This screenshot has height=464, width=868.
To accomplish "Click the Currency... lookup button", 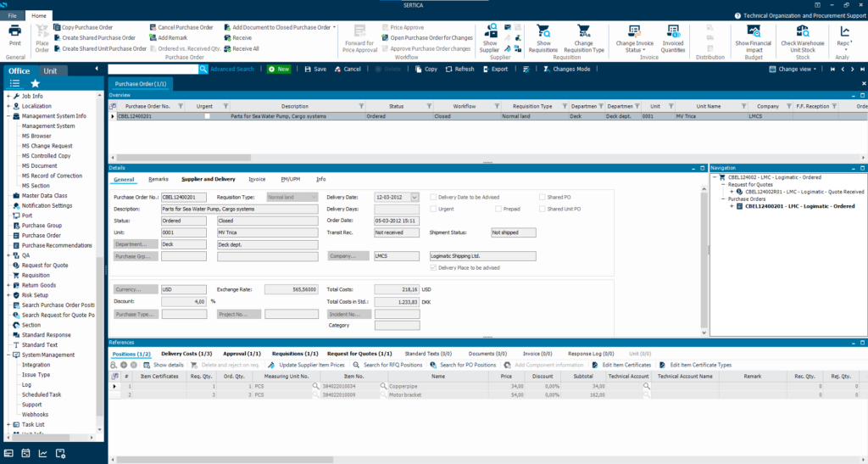I will [136, 289].
